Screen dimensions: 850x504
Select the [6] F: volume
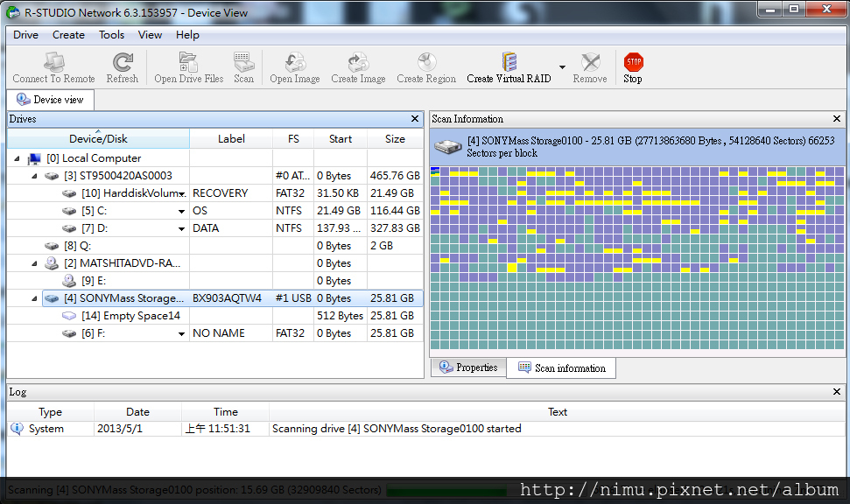point(93,333)
